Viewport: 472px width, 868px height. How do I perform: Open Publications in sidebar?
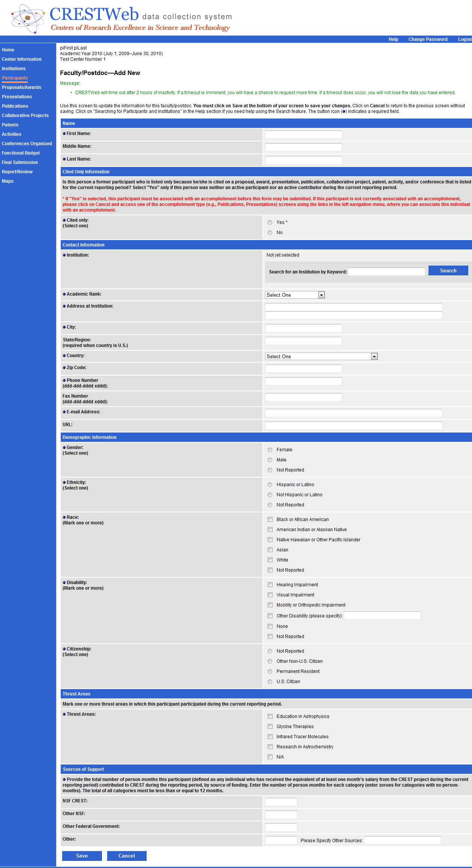click(x=15, y=106)
